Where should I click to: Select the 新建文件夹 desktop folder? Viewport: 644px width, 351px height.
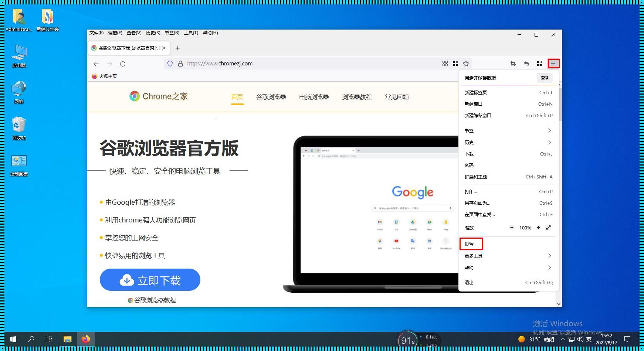pos(48,20)
